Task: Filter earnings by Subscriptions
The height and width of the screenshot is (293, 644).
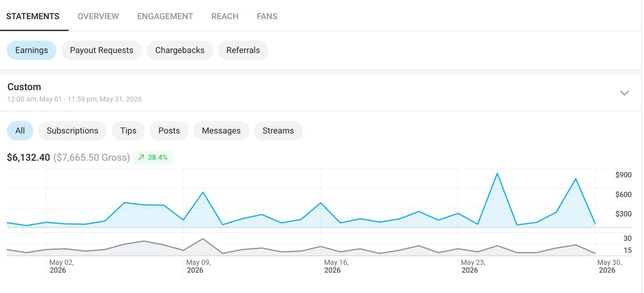Action: (x=72, y=131)
